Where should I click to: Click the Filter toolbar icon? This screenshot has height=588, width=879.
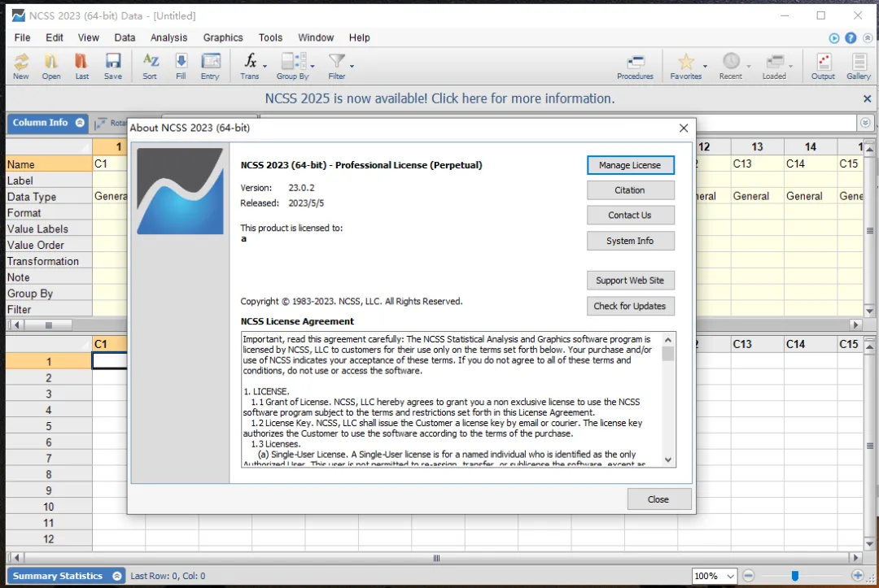pyautogui.click(x=337, y=66)
